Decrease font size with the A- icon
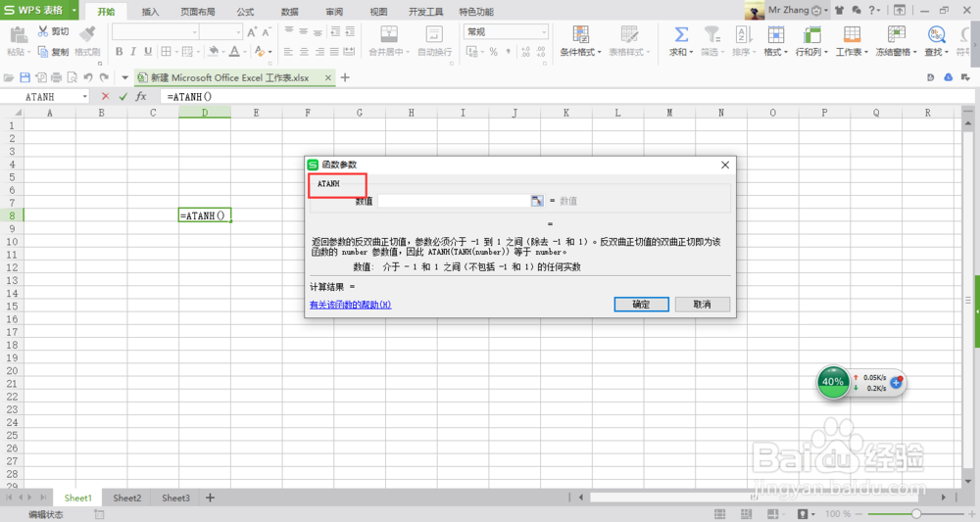Image resolution: width=980 pixels, height=522 pixels. pos(267,32)
